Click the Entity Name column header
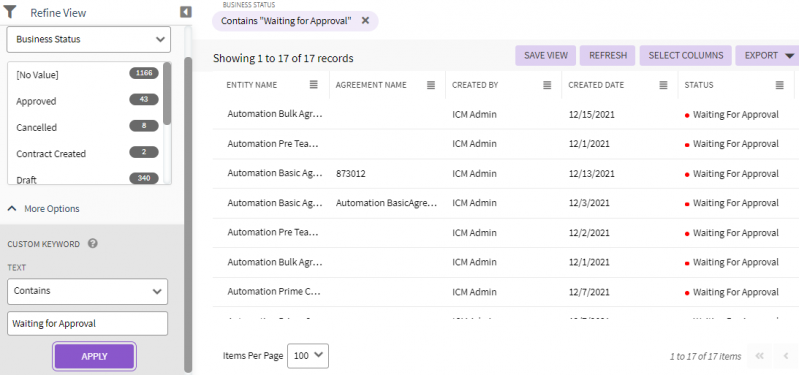Image resolution: width=799 pixels, height=375 pixels. [x=252, y=85]
